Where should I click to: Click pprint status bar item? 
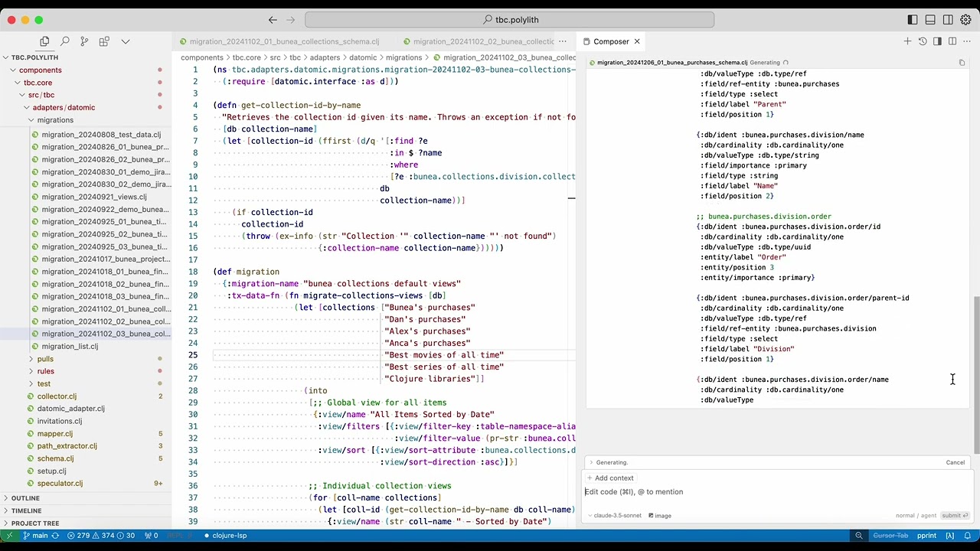click(x=926, y=536)
